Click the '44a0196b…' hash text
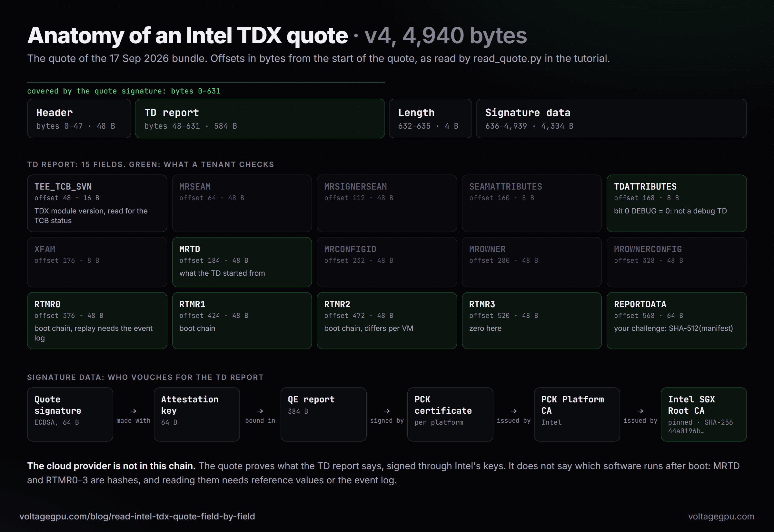 click(x=686, y=431)
